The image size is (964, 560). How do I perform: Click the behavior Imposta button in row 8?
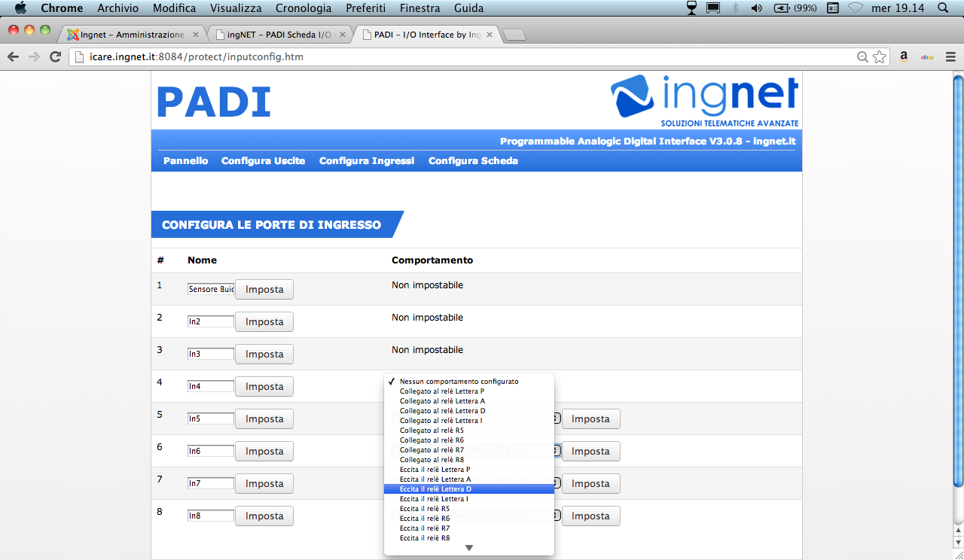pos(590,516)
